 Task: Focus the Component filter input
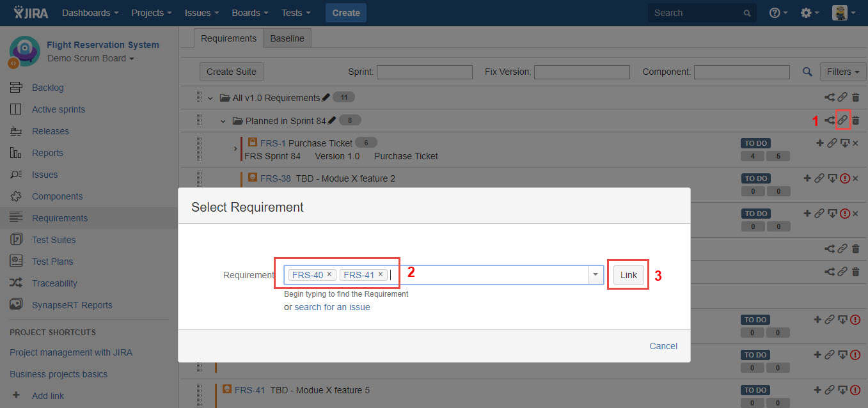(742, 72)
